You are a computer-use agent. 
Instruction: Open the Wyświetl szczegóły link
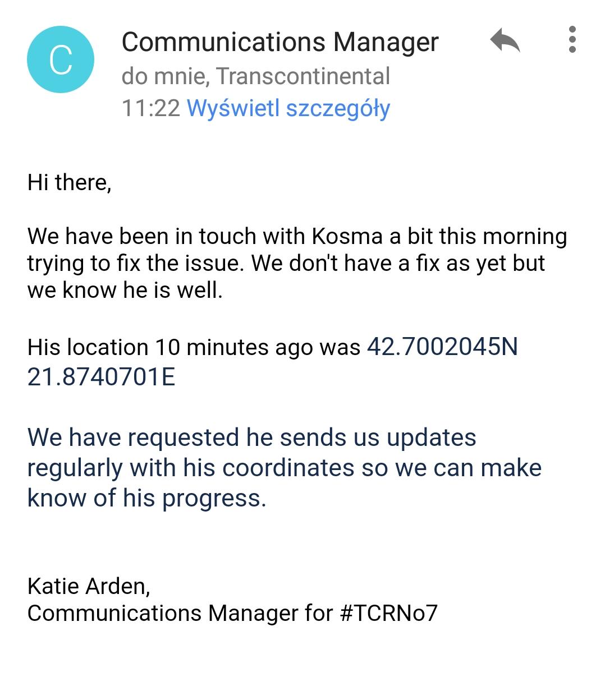click(288, 108)
